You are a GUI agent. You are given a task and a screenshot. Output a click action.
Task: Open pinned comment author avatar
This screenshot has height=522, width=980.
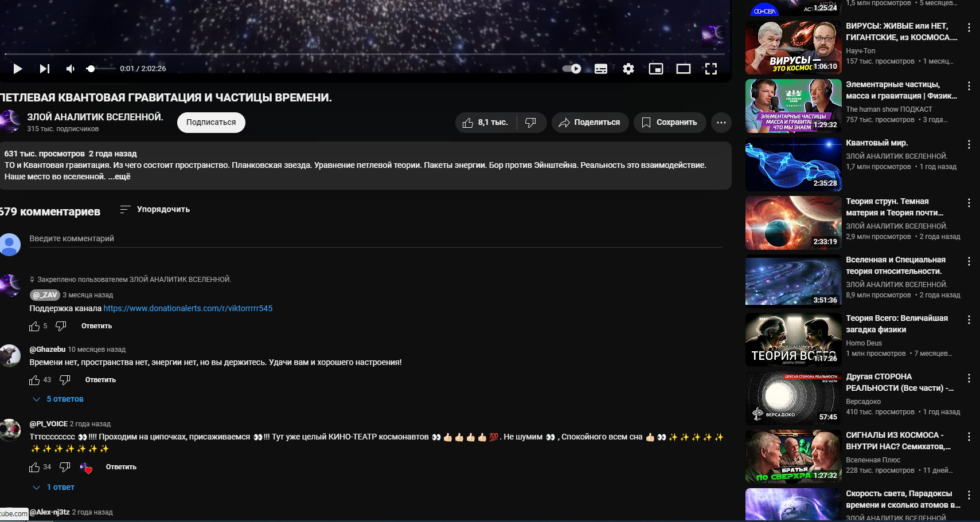(x=10, y=286)
